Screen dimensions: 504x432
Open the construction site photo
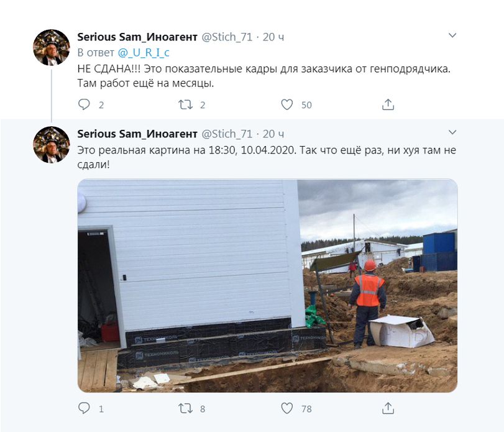click(267, 286)
